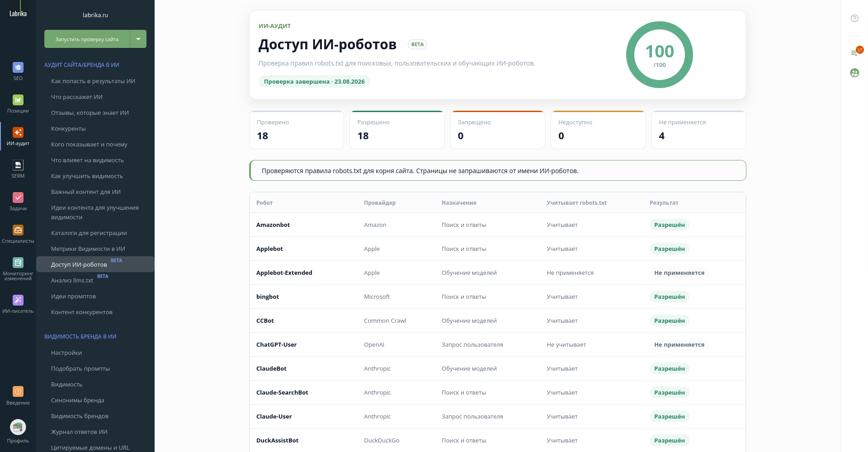Select the ИИ-аудит sidebar icon
The image size is (868, 452).
click(x=18, y=132)
